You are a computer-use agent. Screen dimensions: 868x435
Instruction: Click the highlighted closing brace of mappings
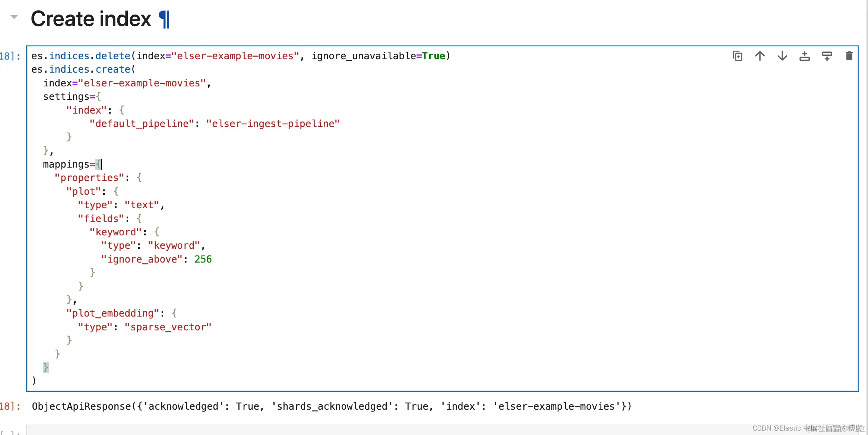[x=45, y=367]
